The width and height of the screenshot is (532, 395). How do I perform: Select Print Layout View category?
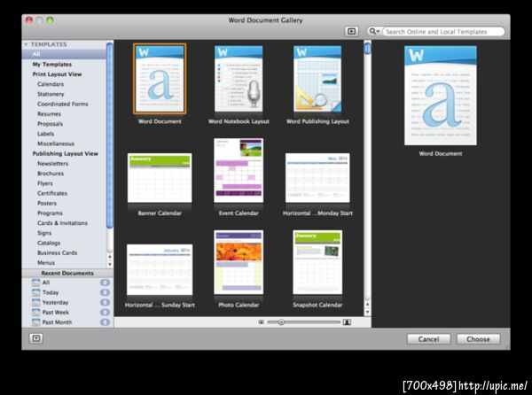tap(57, 74)
